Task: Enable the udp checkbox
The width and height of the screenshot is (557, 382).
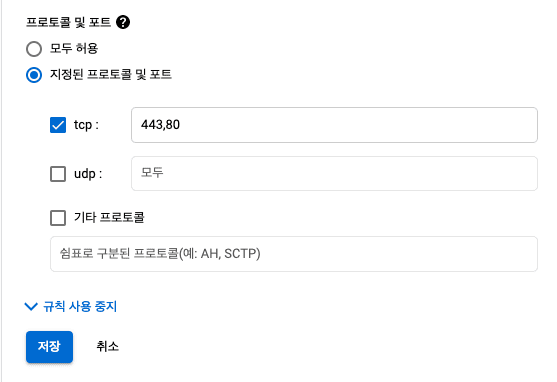Action: tap(58, 174)
